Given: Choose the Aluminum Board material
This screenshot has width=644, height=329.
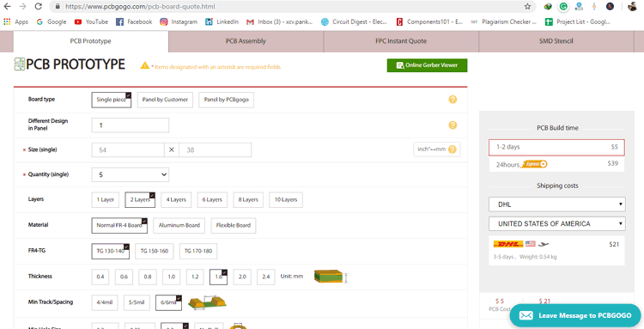Looking at the screenshot, I should [x=179, y=225].
